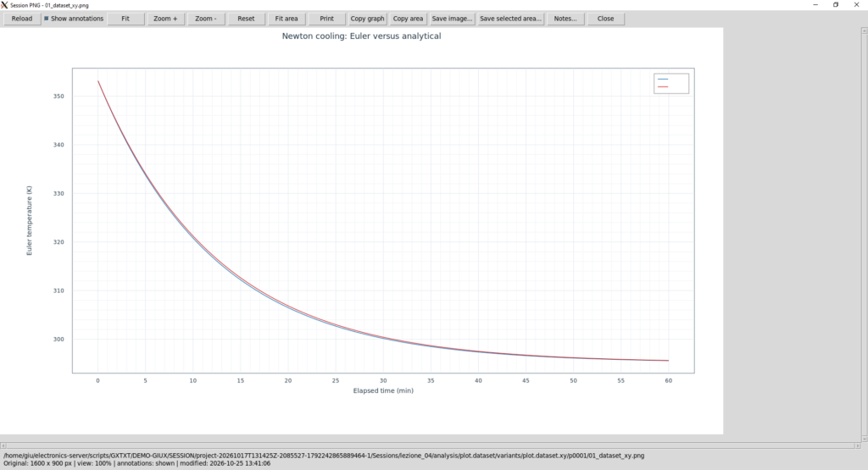Image resolution: width=868 pixels, height=470 pixels.
Task: Copy graph to clipboard
Action: tap(368, 19)
